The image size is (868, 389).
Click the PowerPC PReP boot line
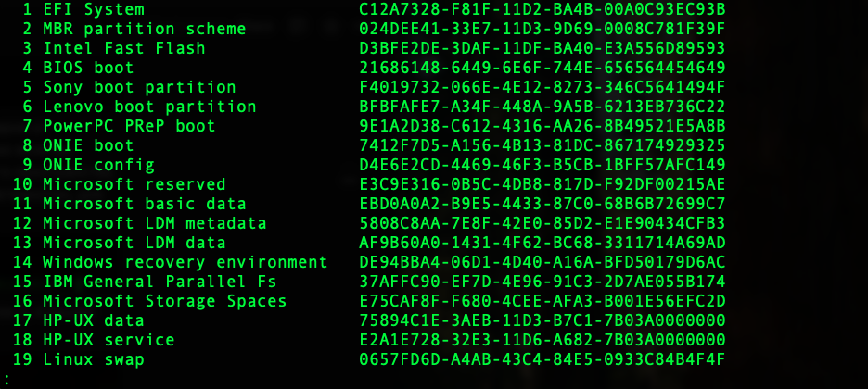(x=129, y=126)
